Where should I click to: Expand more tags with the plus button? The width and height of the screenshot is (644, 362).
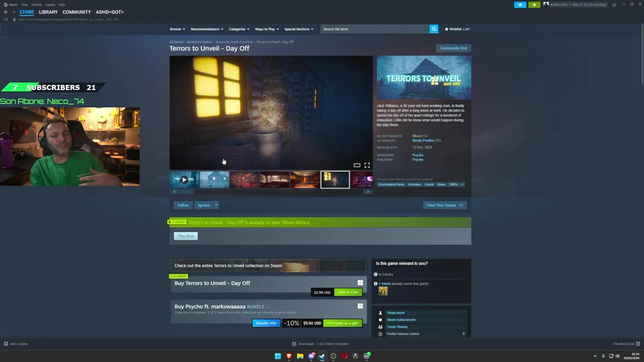(462, 185)
